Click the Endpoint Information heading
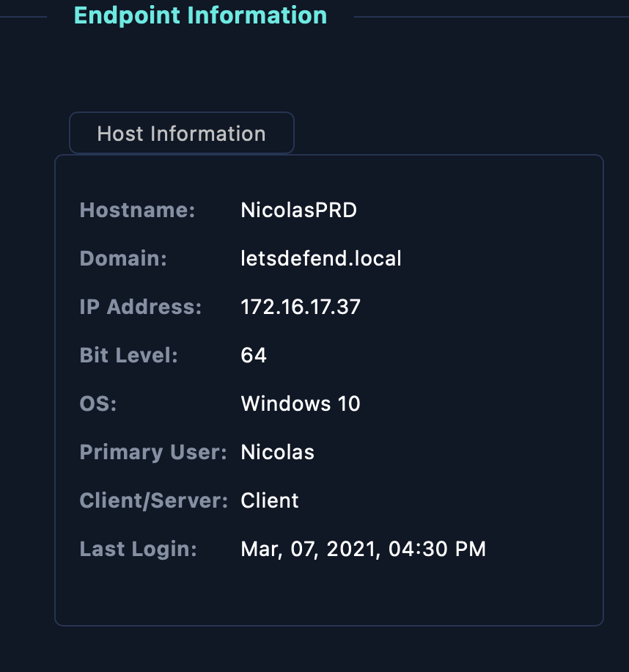The width and height of the screenshot is (629, 672). (x=200, y=15)
